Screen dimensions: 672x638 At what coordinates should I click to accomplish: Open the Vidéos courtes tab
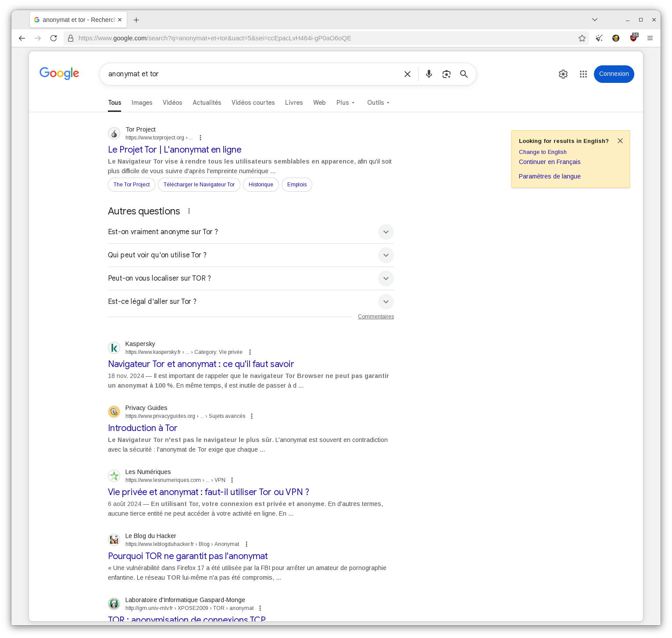(x=253, y=103)
